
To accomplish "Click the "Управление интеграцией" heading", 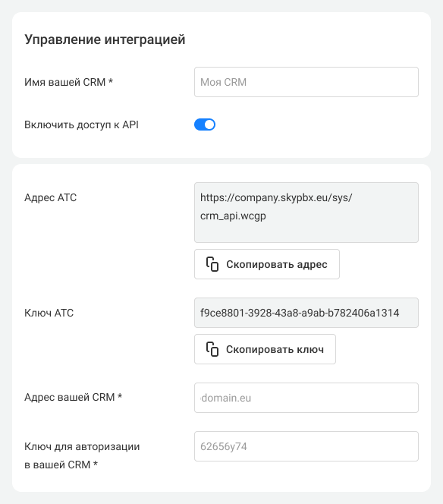I will pyautogui.click(x=105, y=39).
